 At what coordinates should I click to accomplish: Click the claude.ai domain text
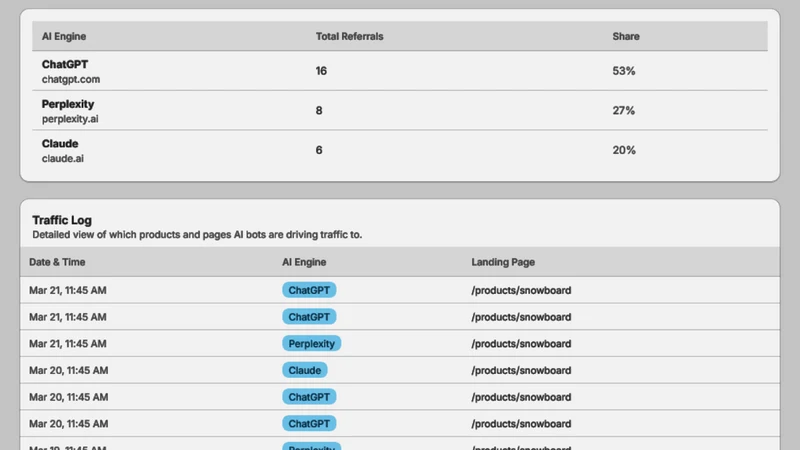click(x=63, y=159)
